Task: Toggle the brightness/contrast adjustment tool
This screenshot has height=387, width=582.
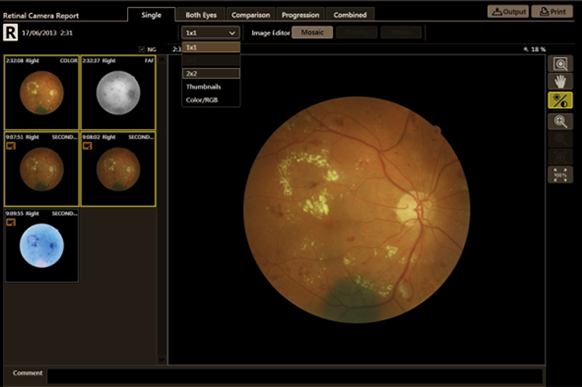Action: coord(560,100)
